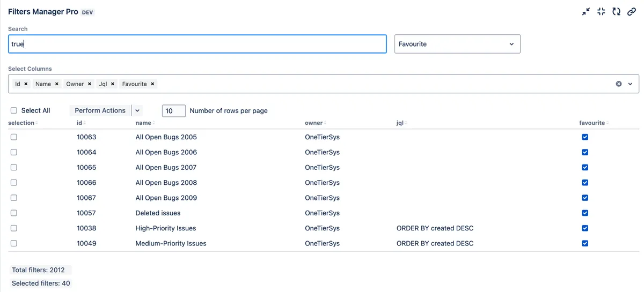Click the Perform Actions button

tap(100, 110)
